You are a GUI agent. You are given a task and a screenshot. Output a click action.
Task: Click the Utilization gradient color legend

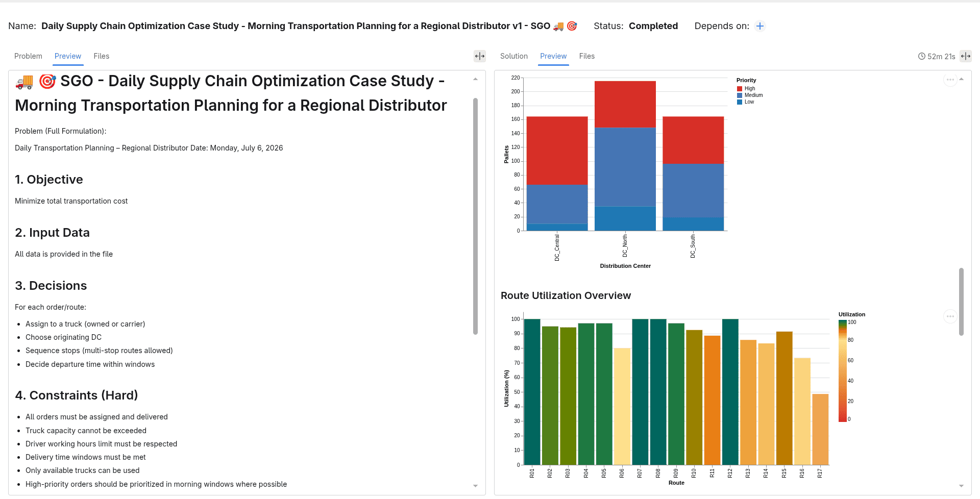coord(843,371)
